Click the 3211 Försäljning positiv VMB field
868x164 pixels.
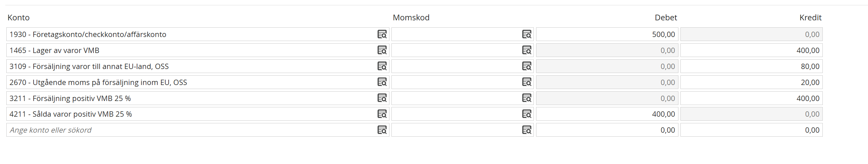[x=198, y=98]
